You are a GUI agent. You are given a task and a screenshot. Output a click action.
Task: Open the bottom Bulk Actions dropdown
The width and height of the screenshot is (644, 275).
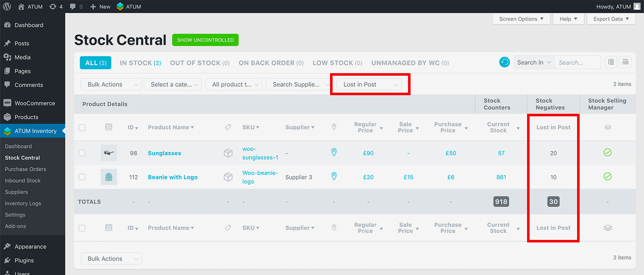coord(111,259)
